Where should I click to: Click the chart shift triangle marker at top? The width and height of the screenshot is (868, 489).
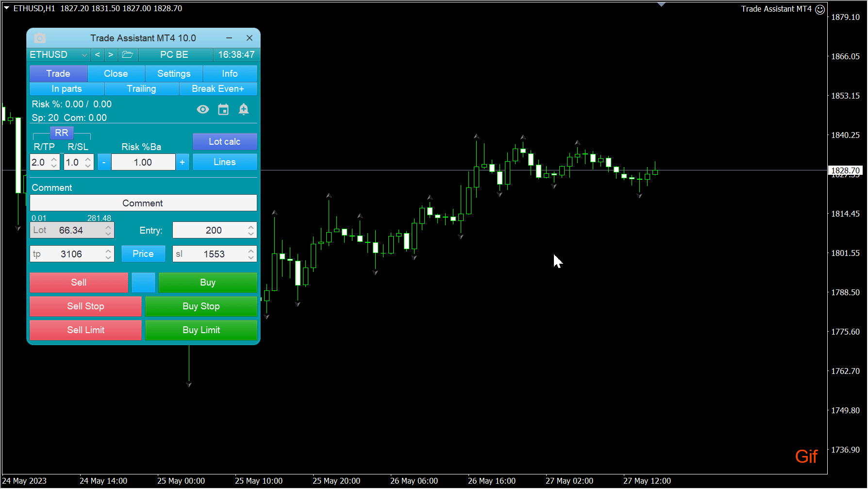[x=661, y=4]
